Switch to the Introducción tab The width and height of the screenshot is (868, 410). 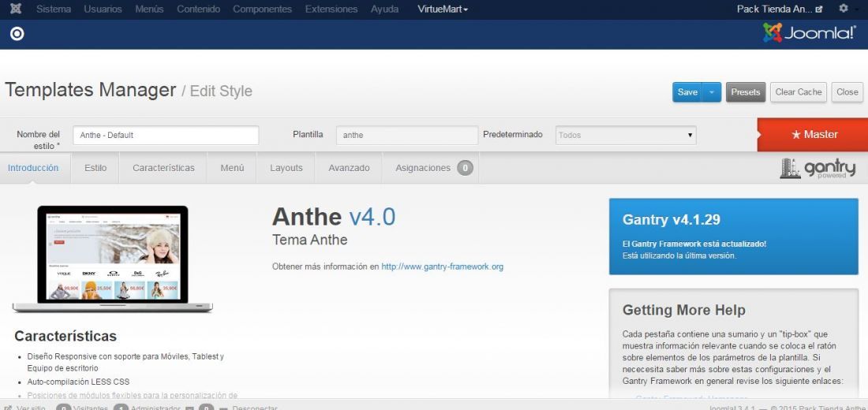[x=33, y=168]
